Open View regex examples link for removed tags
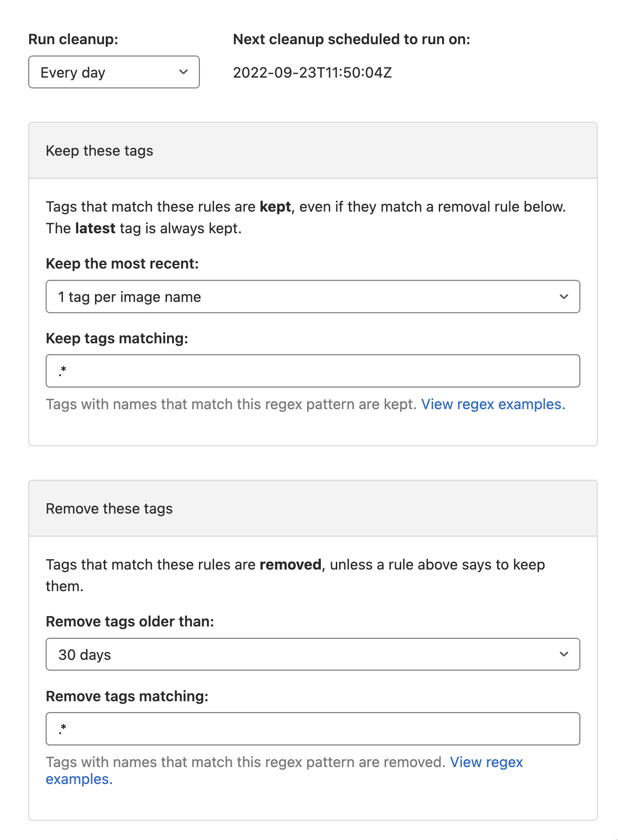 [486, 762]
